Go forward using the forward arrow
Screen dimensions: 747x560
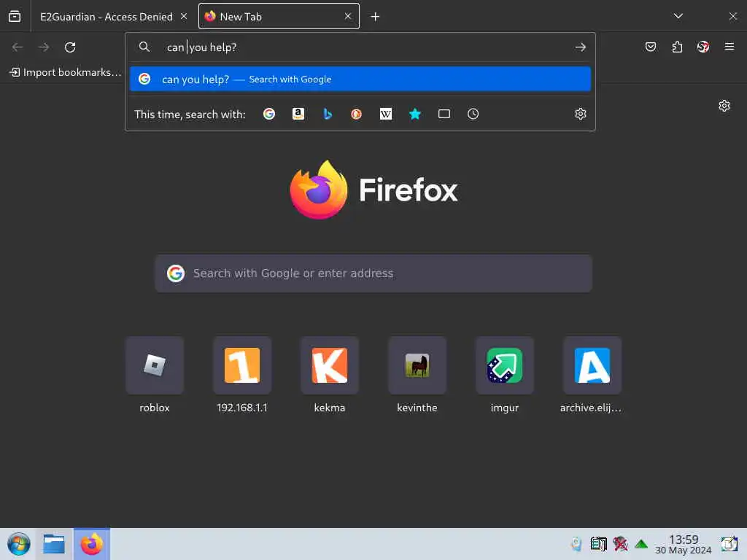coord(44,47)
